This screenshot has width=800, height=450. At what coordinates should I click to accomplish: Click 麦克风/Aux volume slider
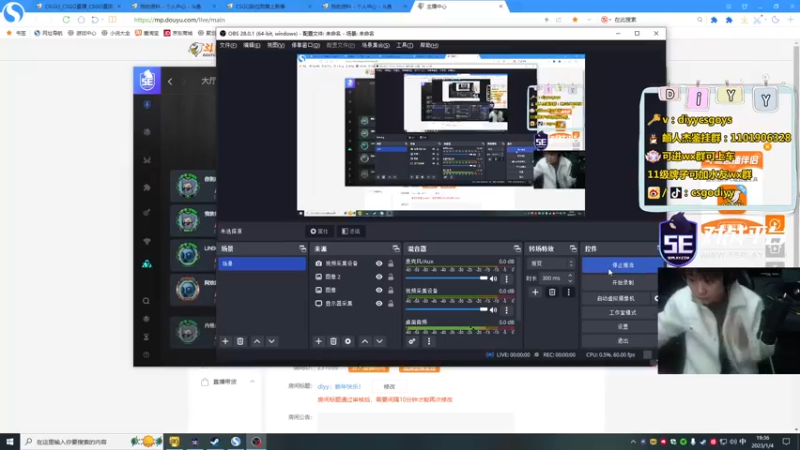(446, 279)
